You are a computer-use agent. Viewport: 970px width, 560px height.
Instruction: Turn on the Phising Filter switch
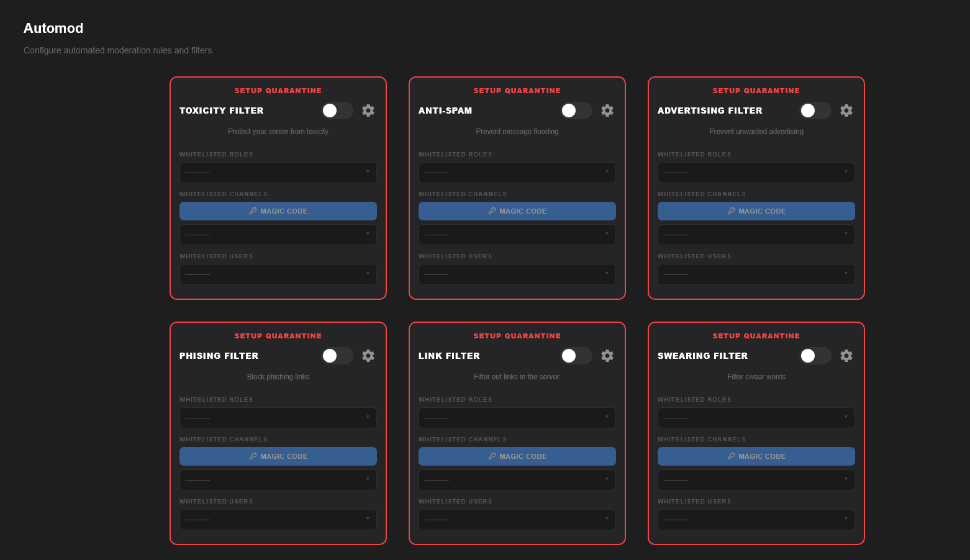click(x=337, y=356)
